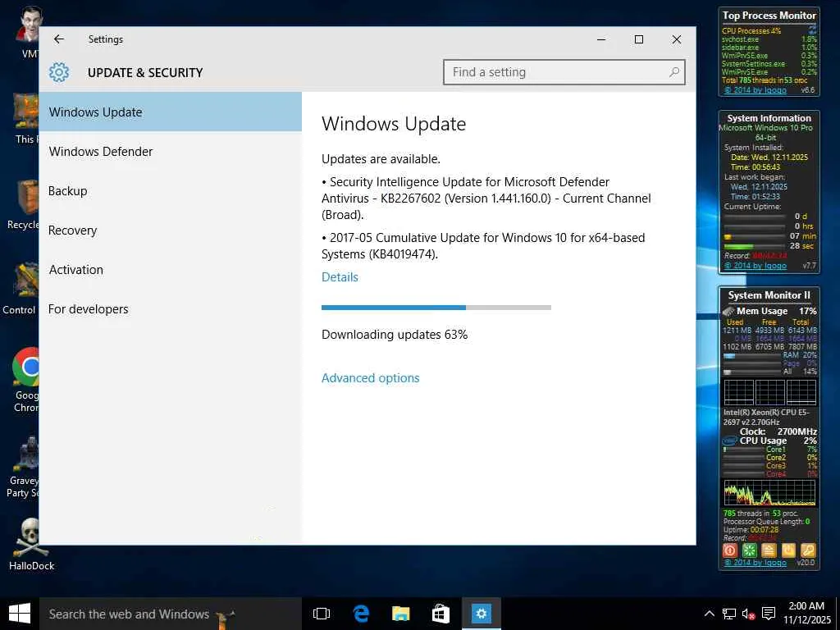Open the Action Center notifications icon
Screen dimensions: 840x630
click(x=769, y=614)
